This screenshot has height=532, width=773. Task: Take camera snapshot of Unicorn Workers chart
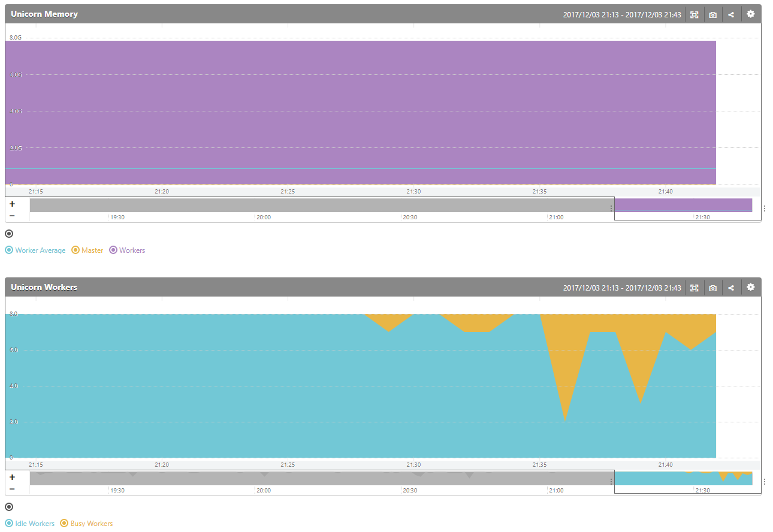point(712,288)
